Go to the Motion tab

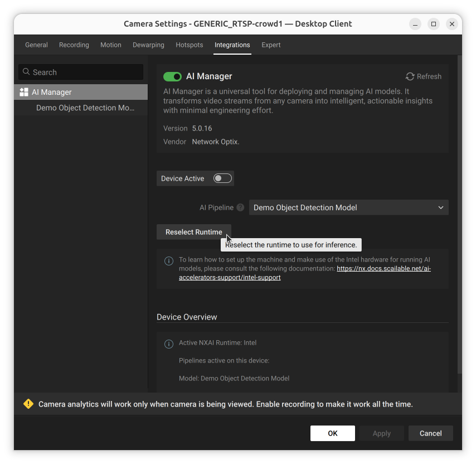(111, 45)
